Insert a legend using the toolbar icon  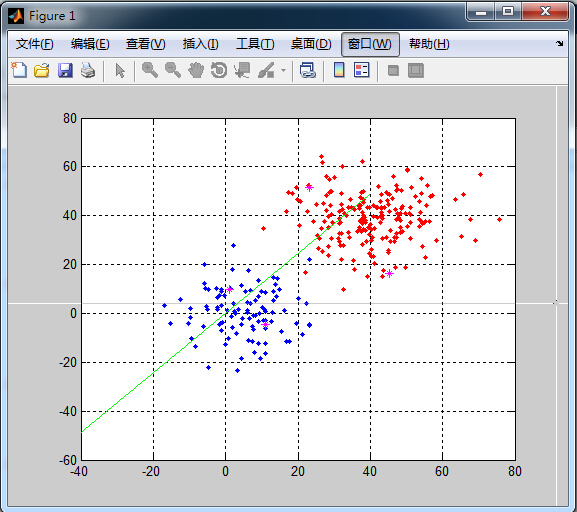(x=361, y=70)
